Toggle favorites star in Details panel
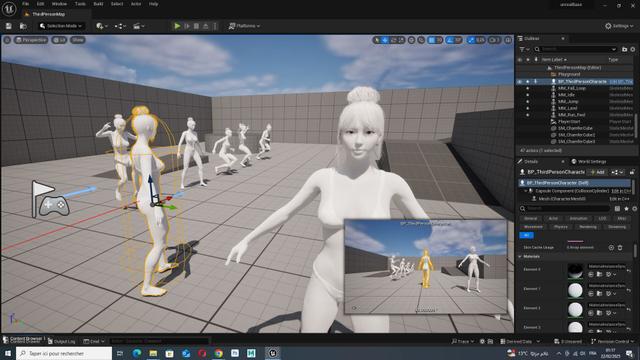Viewport: 640px width, 360px height. click(626, 209)
